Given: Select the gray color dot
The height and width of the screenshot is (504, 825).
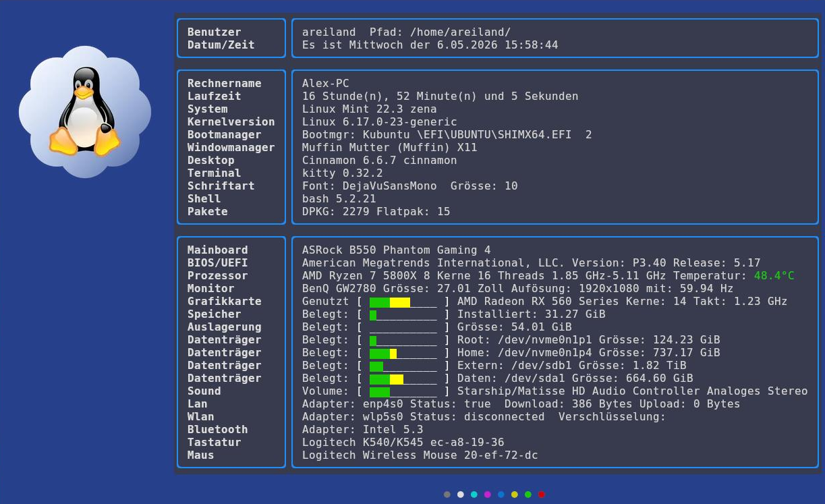Looking at the screenshot, I should 447,495.
